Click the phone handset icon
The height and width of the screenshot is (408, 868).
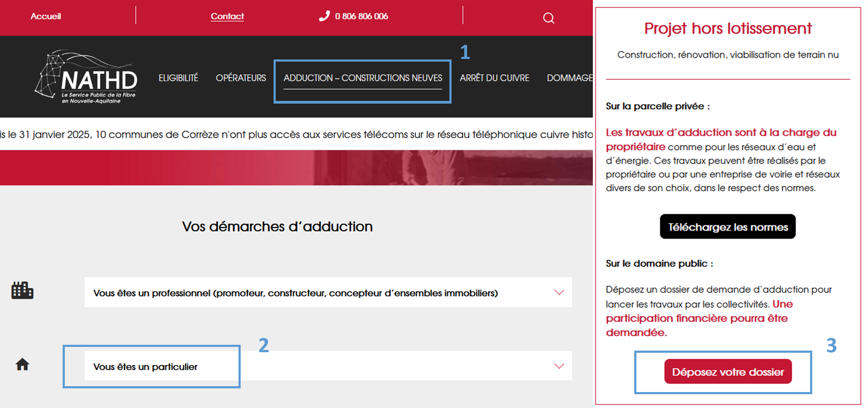click(324, 16)
